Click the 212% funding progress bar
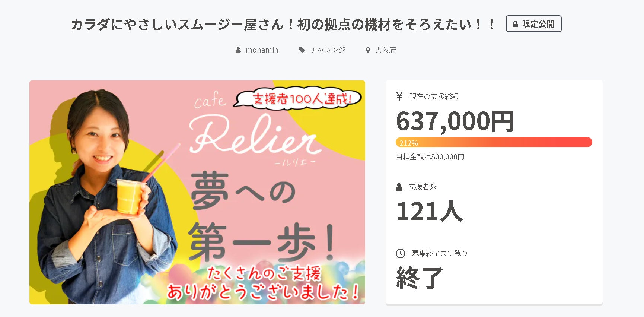Viewport: 644px width, 317px height. 494,142
